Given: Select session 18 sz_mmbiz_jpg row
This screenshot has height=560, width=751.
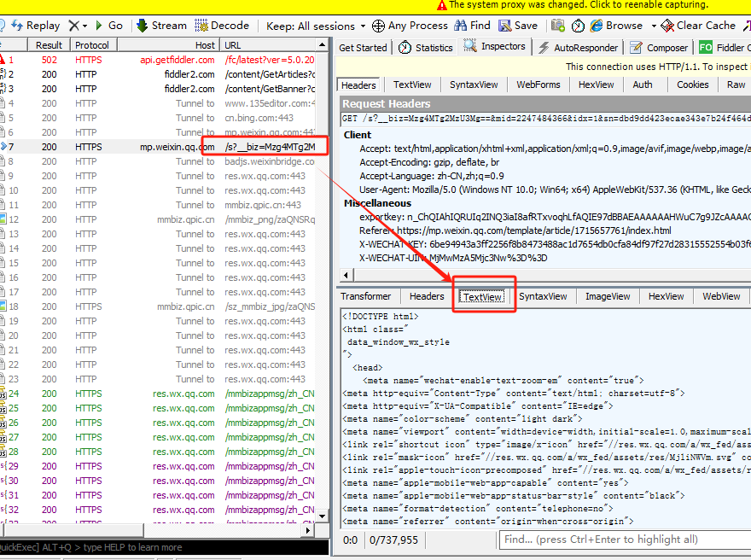Looking at the screenshot, I should pos(158,306).
